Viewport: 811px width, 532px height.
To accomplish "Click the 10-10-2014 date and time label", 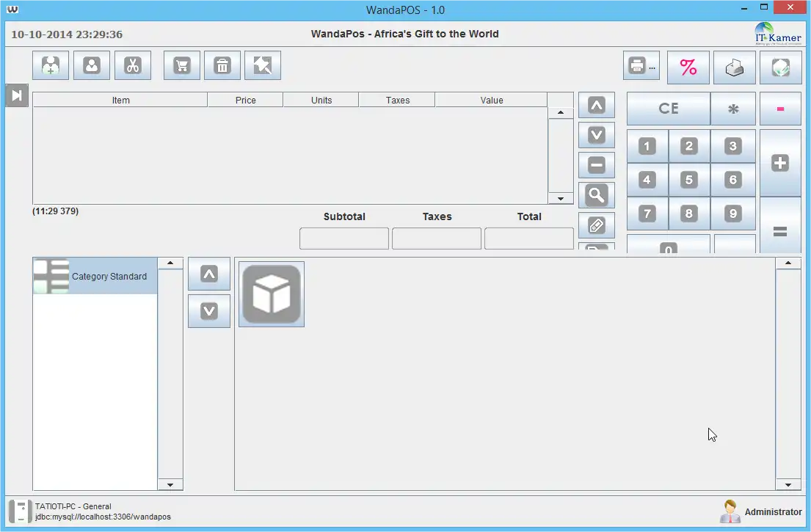I will tap(67, 34).
